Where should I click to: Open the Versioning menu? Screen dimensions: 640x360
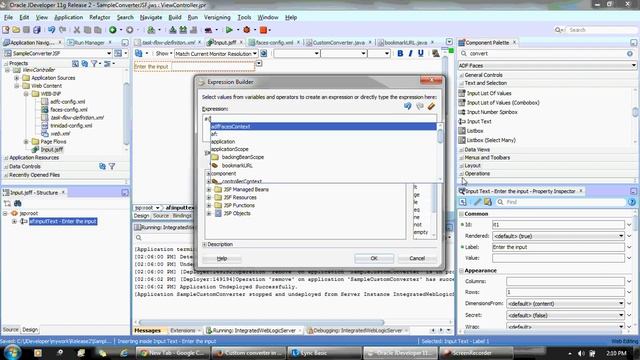tap(217, 18)
